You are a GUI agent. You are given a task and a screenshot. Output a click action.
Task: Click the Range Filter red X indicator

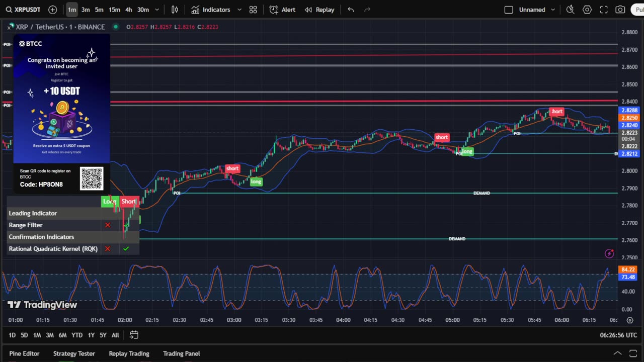point(107,225)
